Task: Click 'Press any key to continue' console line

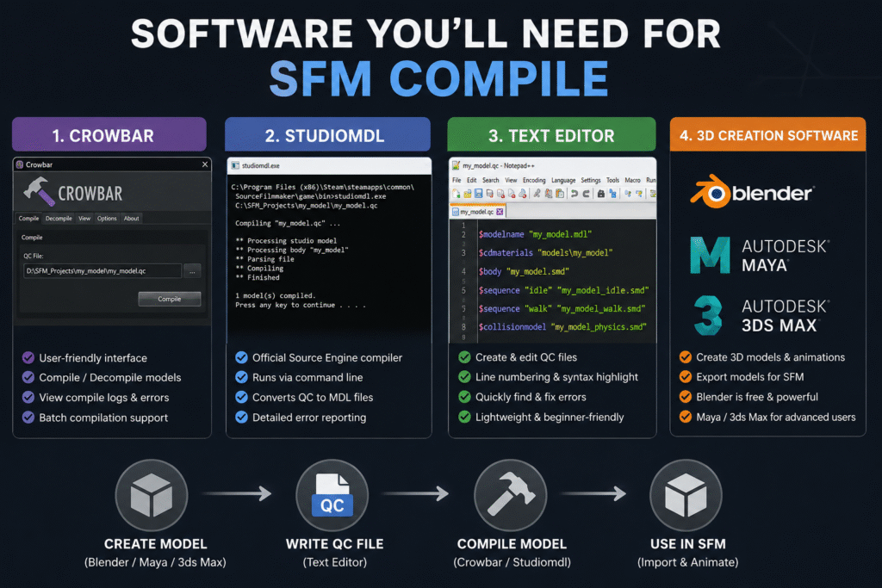Action: click(301, 305)
